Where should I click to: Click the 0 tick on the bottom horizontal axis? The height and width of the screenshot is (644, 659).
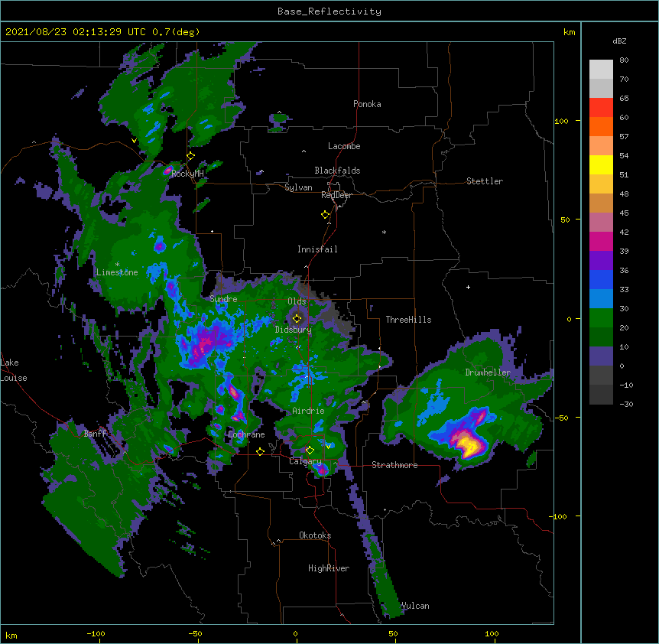pos(295,634)
